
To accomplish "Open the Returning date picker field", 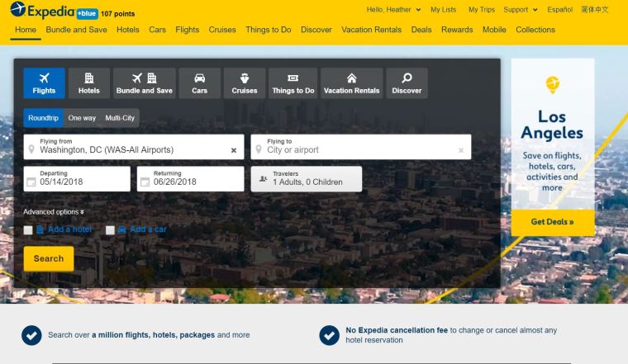I will 190,179.
